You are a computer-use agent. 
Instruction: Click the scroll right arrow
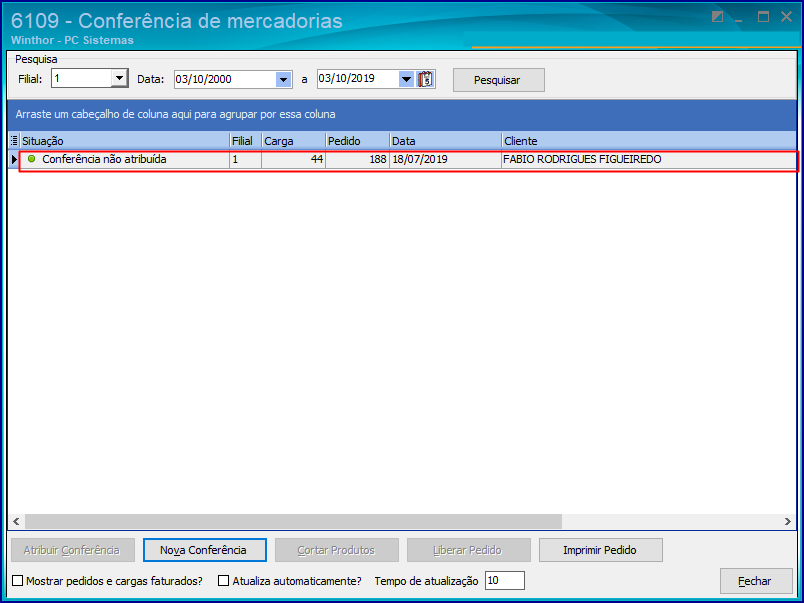788,521
